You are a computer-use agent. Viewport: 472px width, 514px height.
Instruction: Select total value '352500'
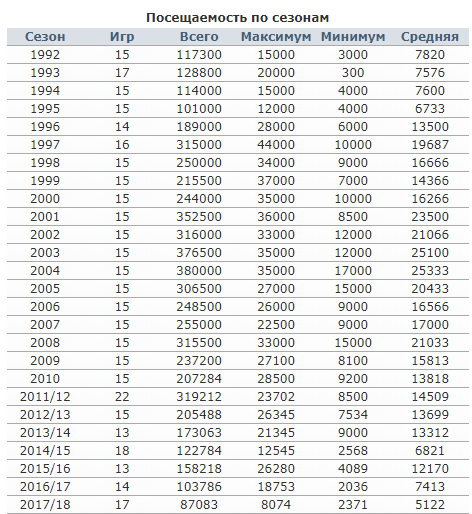(x=199, y=217)
